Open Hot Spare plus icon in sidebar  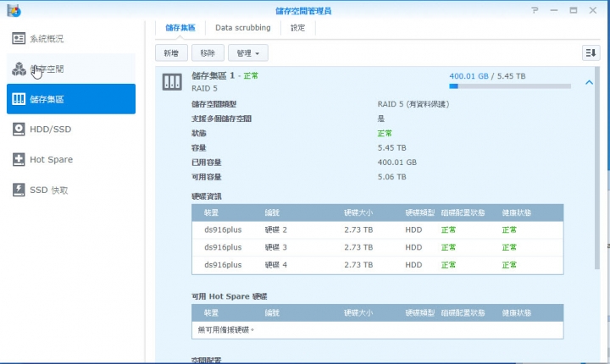pyautogui.click(x=19, y=159)
